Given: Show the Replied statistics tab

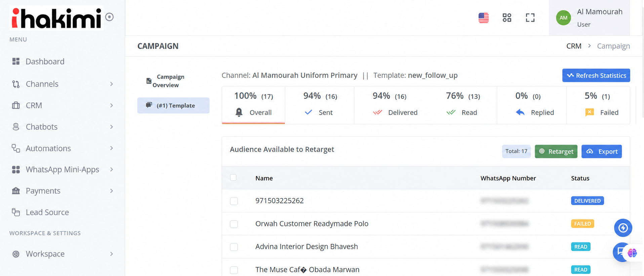Looking at the screenshot, I should pos(532,105).
